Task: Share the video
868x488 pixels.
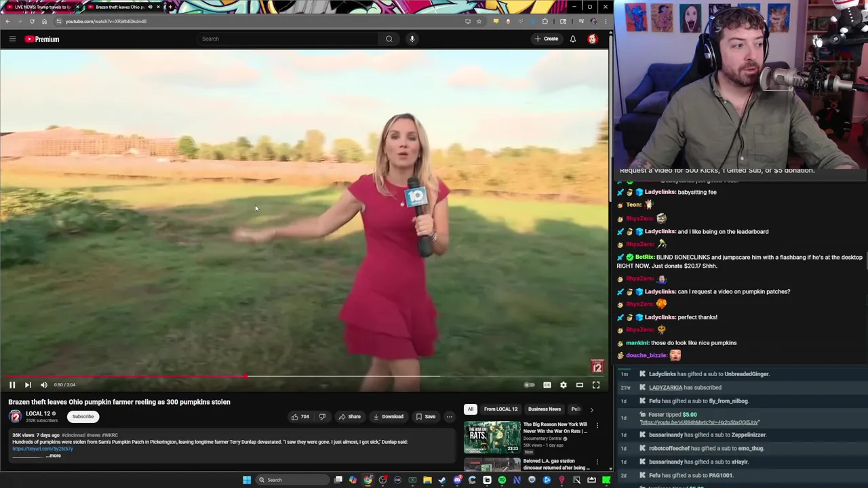Action: [x=350, y=417]
